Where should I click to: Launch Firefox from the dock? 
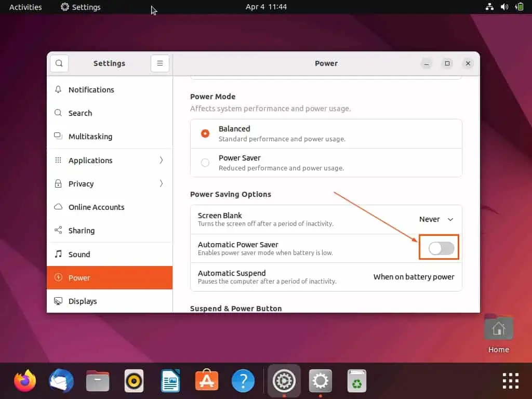click(x=24, y=380)
